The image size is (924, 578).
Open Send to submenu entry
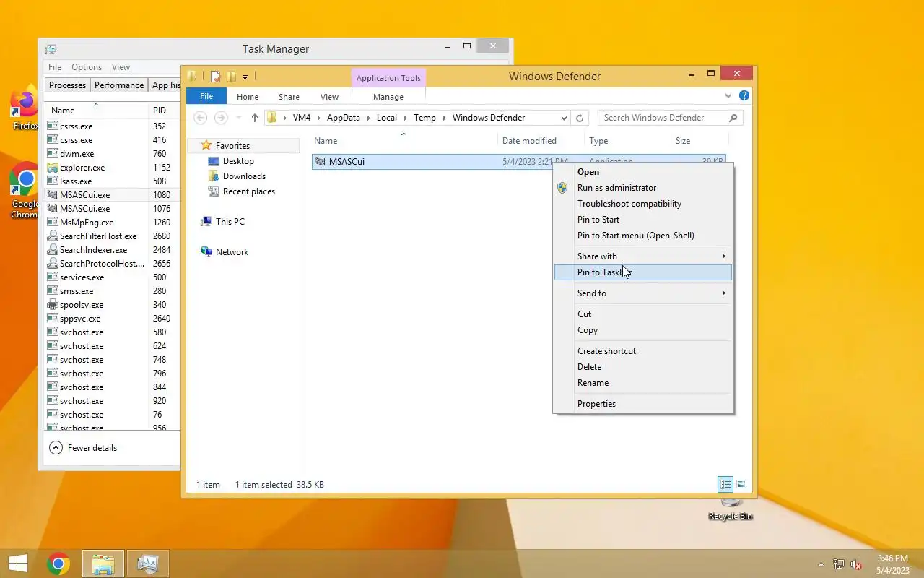642,293
